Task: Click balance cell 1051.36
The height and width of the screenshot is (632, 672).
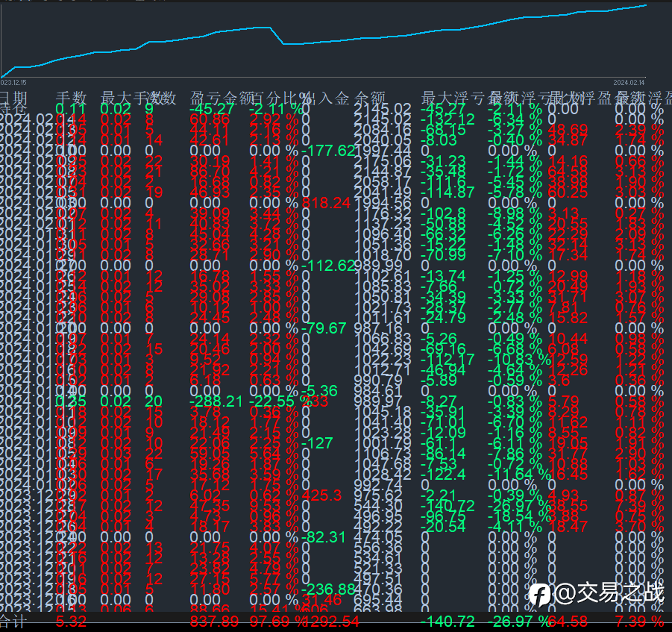Action: [x=383, y=245]
